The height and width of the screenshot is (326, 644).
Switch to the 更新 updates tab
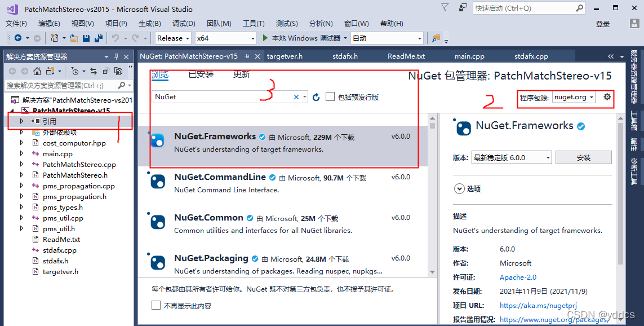242,74
